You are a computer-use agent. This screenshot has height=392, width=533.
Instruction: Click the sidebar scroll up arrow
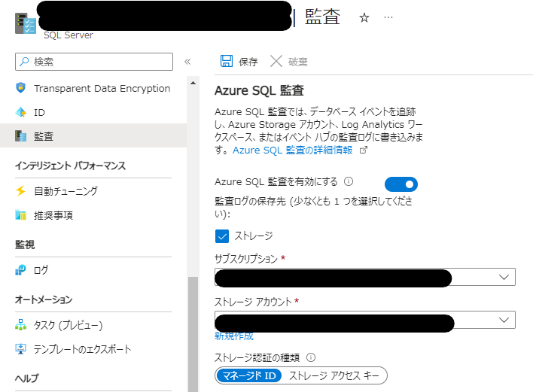(193, 83)
